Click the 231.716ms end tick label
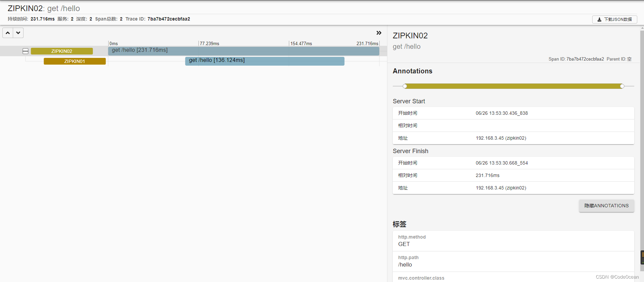The image size is (644, 282). point(367,43)
